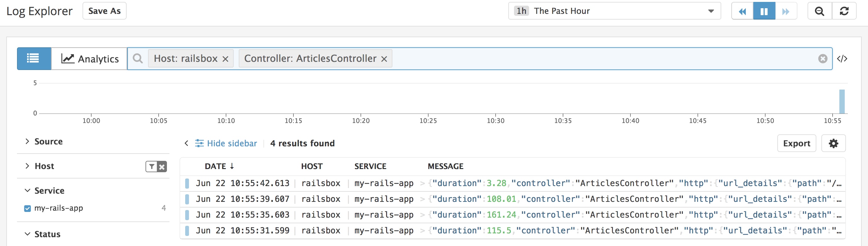Toggle raw query code view

click(x=842, y=59)
